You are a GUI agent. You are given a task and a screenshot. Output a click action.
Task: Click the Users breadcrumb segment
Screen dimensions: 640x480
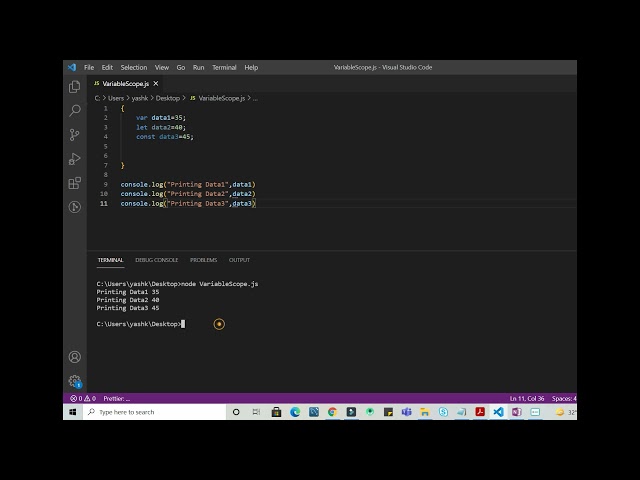(116, 98)
